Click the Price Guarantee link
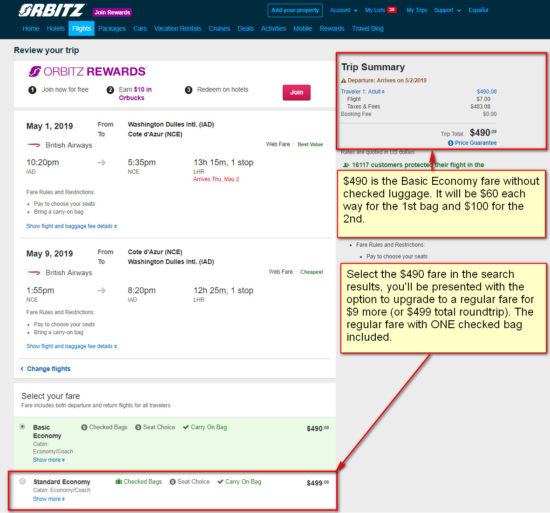Viewport: 550px width, 513px height. (476, 143)
